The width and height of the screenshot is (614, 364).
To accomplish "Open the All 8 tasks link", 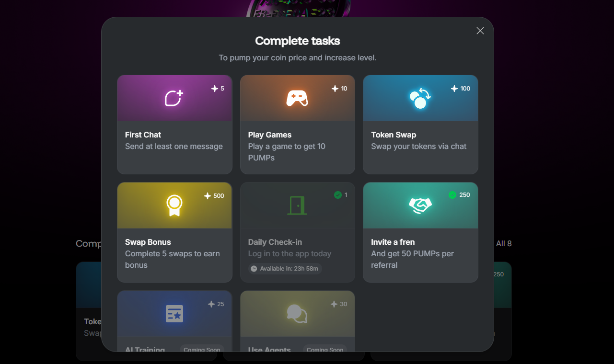I will pyautogui.click(x=503, y=243).
